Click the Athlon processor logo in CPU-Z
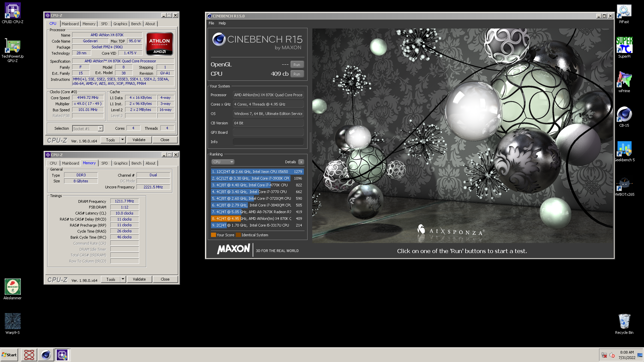The height and width of the screenshot is (362, 644). point(160,44)
